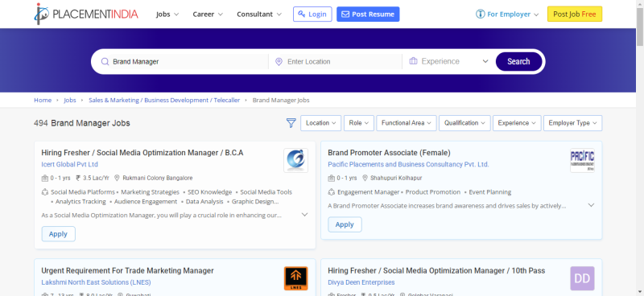Viewport: 644px width, 296px height.
Task: Click the experience icon on Brand Promoter card
Action: coord(332,178)
